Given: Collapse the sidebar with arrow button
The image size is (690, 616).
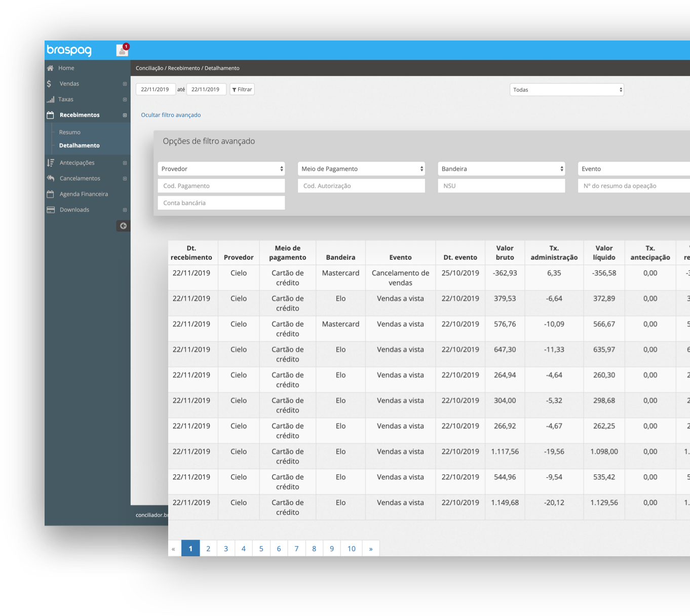Looking at the screenshot, I should pos(123,226).
